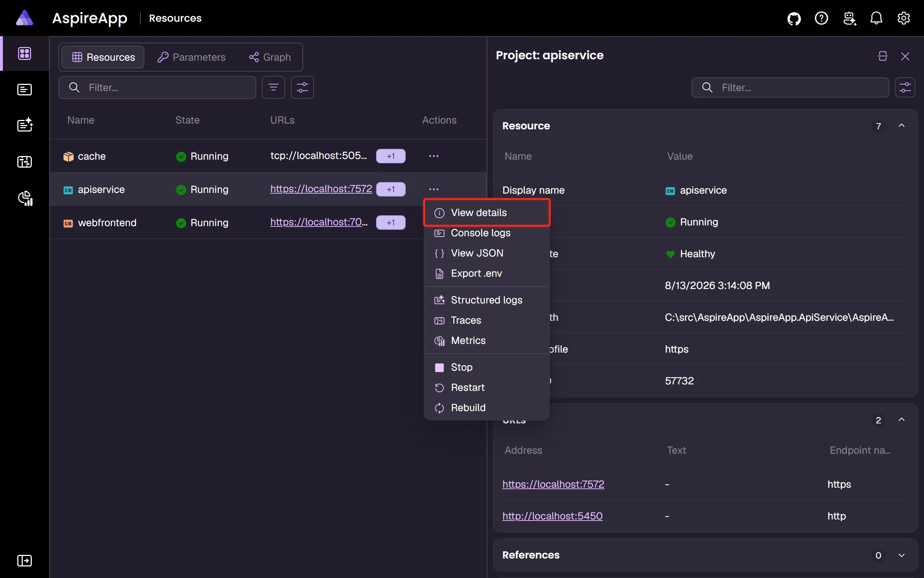Expand the References section
Viewport: 924px width, 578px height.
click(902, 555)
